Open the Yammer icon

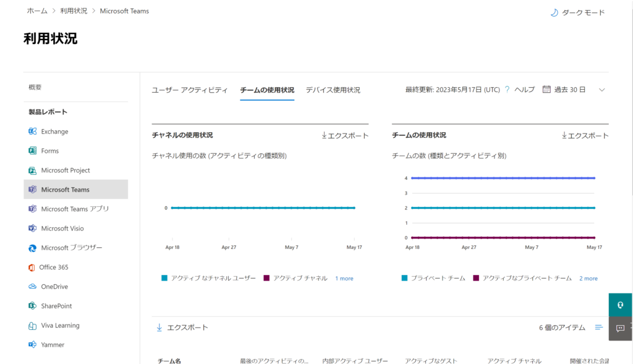[x=32, y=345]
